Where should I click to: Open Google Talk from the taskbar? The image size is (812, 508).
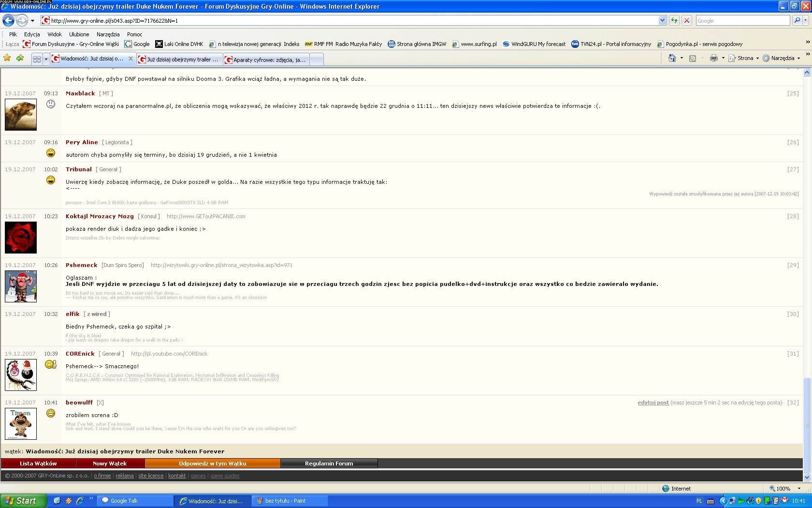pyautogui.click(x=124, y=501)
